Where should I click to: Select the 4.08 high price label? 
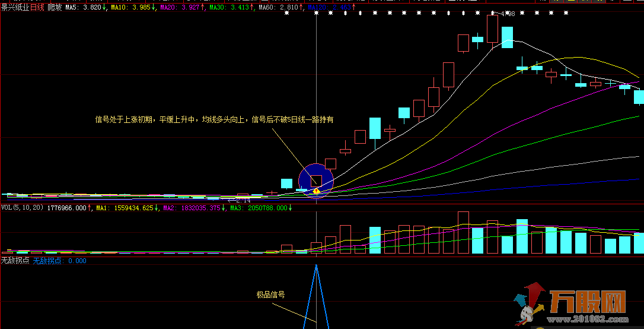pos(508,14)
